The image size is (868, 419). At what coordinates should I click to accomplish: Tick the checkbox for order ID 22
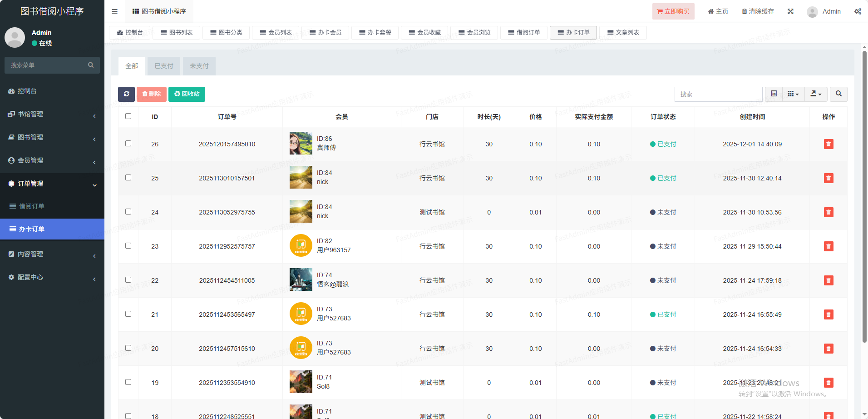(x=128, y=280)
